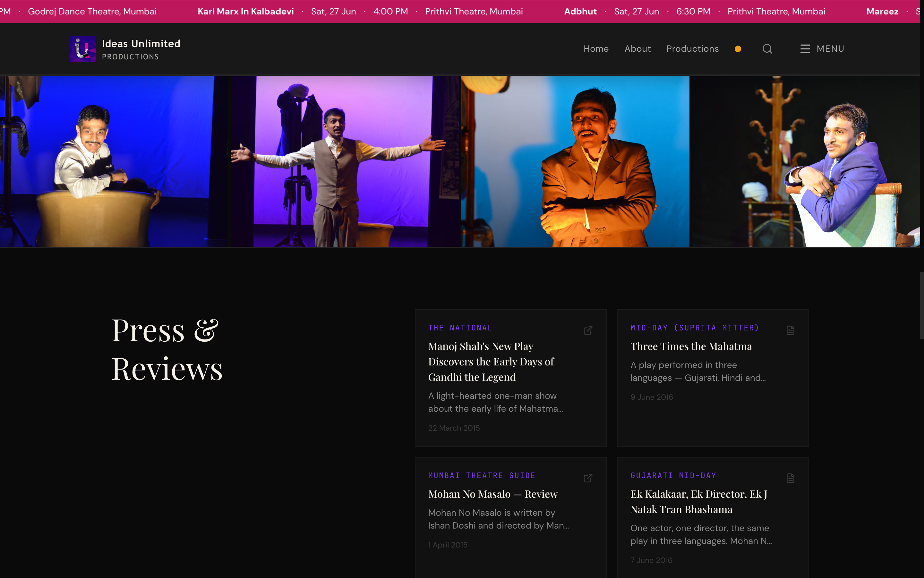Screen dimensions: 924x578
Task: Open external link icon on The National card
Action: pos(588,330)
